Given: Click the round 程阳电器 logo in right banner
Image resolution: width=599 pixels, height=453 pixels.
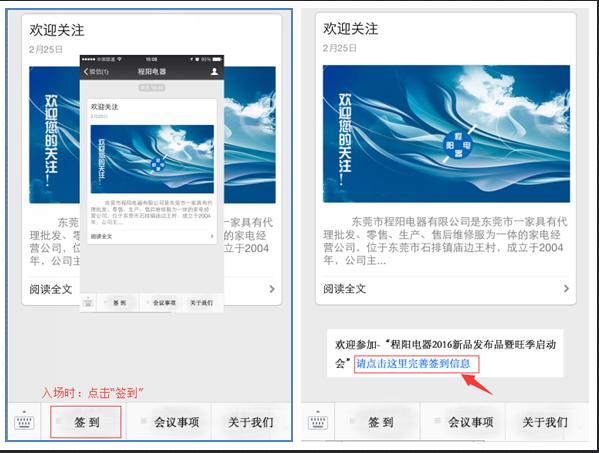Looking at the screenshot, I should point(458,145).
